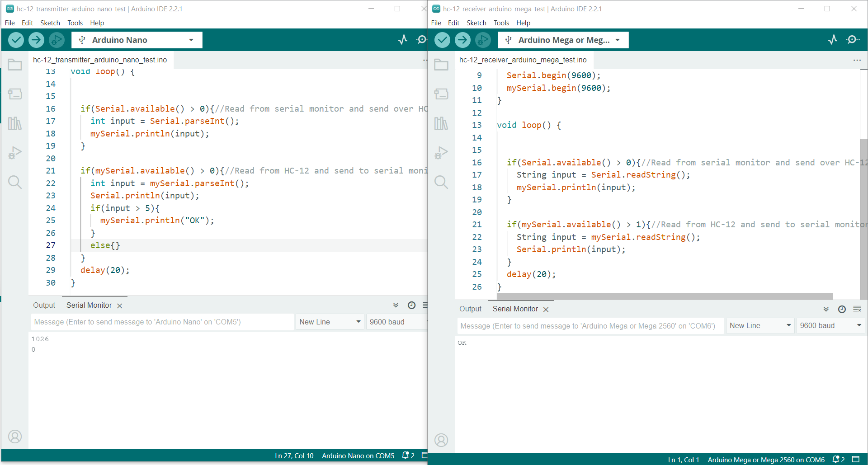Open Boards Manager in the Nano sidebar
The image size is (868, 465).
[x=15, y=94]
